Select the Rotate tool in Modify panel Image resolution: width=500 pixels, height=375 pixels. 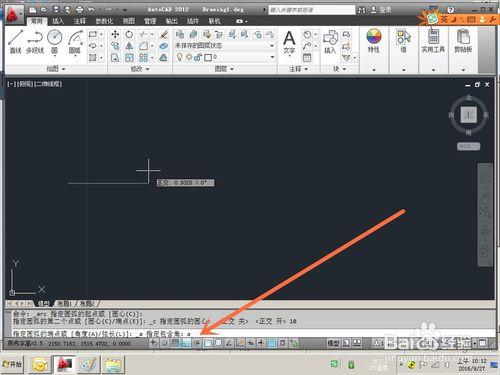pyautogui.click(x=129, y=34)
